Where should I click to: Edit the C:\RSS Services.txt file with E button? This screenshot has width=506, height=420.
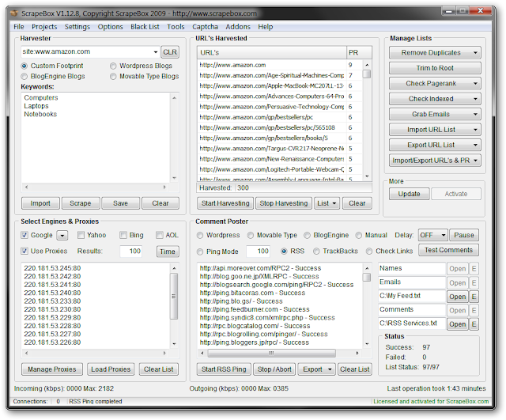tap(474, 324)
